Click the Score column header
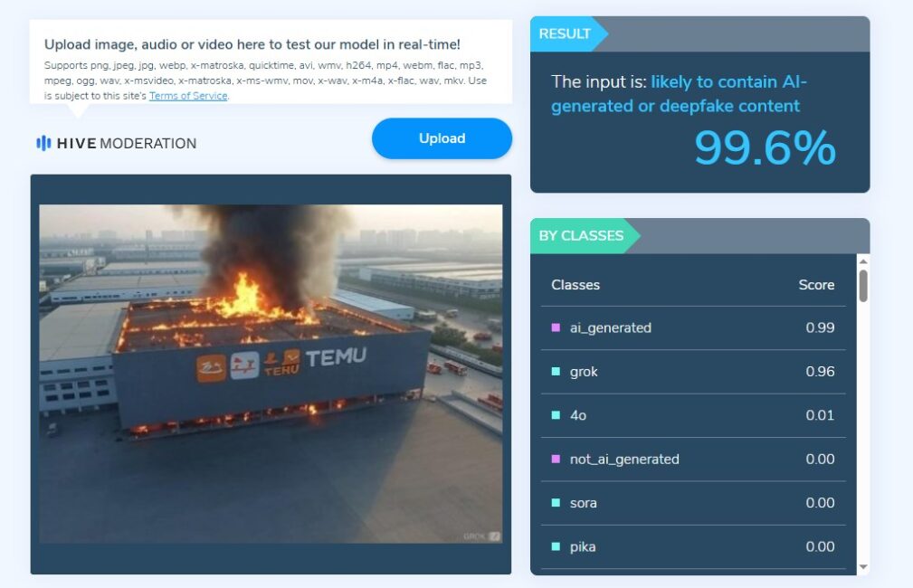This screenshot has width=913, height=588. pyautogui.click(x=816, y=285)
